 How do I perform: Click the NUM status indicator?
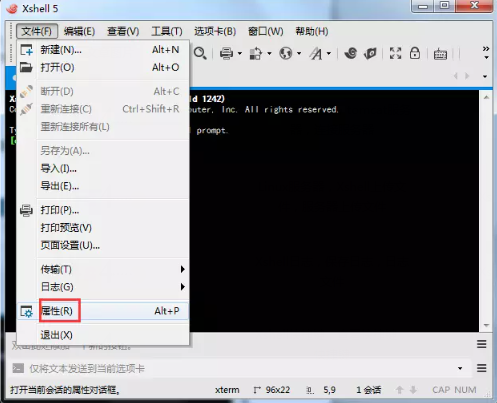tap(465, 390)
